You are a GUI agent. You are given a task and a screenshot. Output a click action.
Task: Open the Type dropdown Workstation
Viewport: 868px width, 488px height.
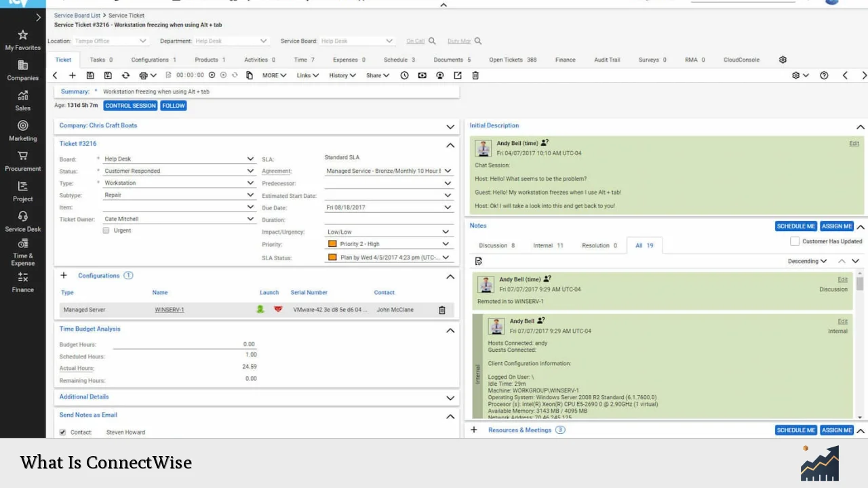pyautogui.click(x=179, y=183)
